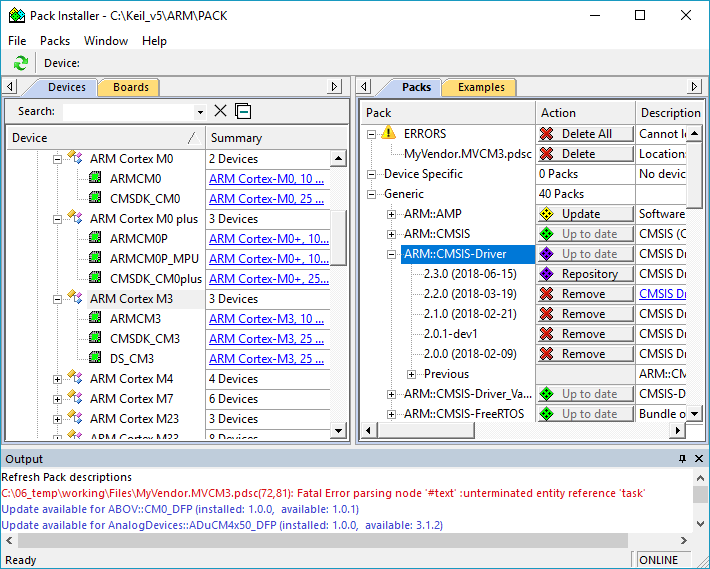Click the Output panel horizontal scrollbar thumb
710x569 pixels.
coord(322,540)
